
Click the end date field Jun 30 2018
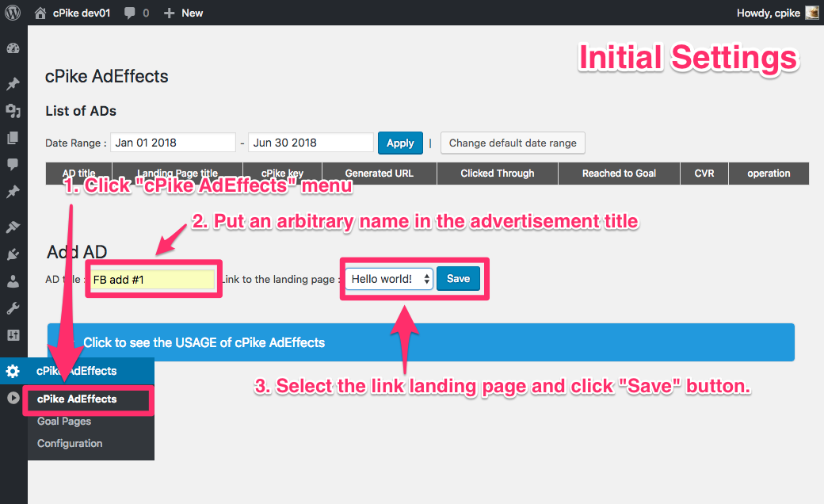click(311, 143)
